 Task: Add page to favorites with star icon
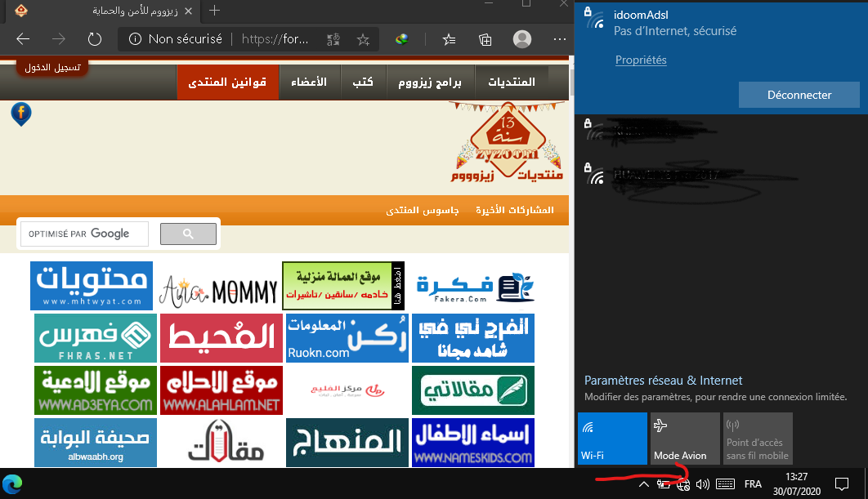pyautogui.click(x=363, y=39)
